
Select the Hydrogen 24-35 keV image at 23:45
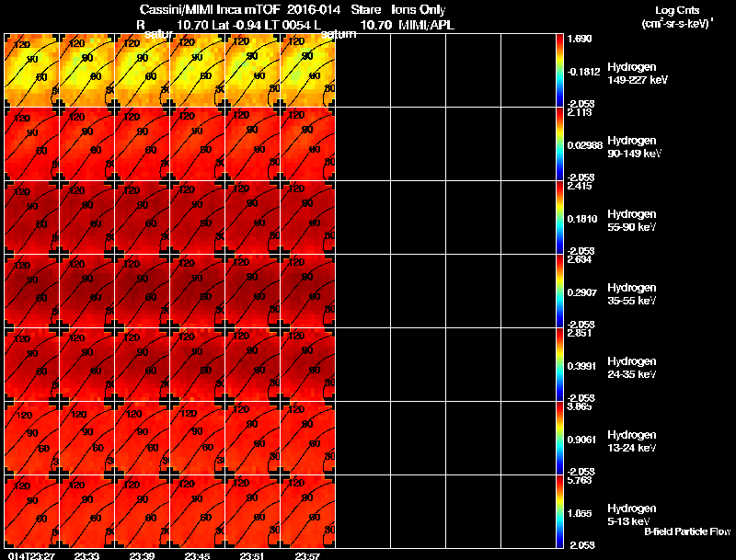198,364
